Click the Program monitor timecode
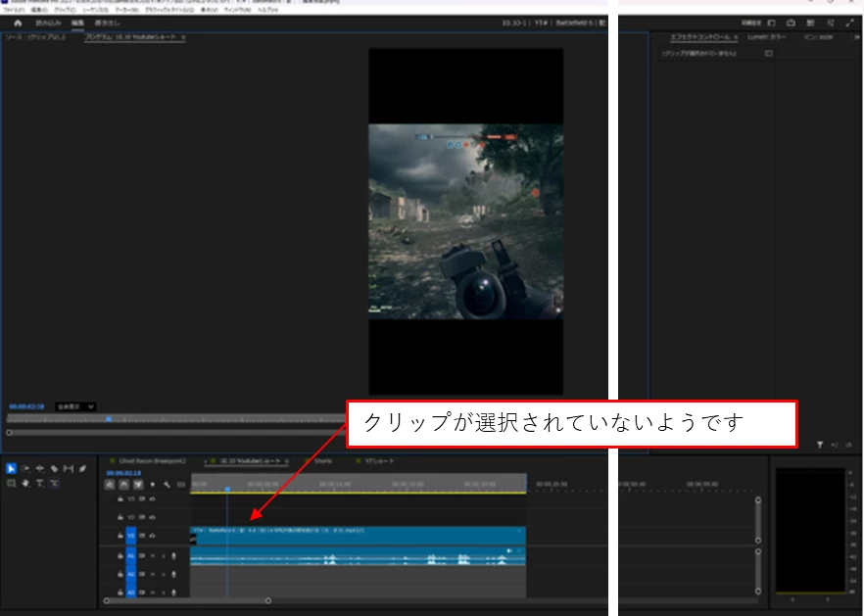 tap(26, 406)
